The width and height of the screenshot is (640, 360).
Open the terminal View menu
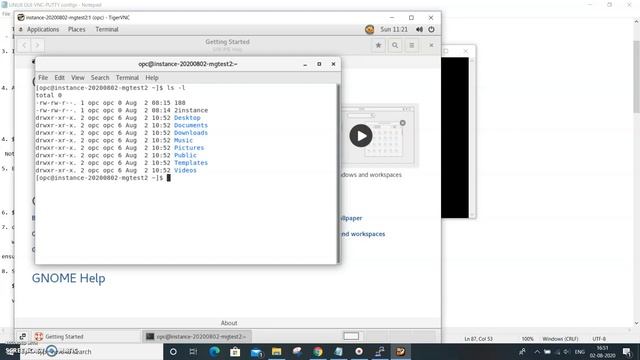78,78
